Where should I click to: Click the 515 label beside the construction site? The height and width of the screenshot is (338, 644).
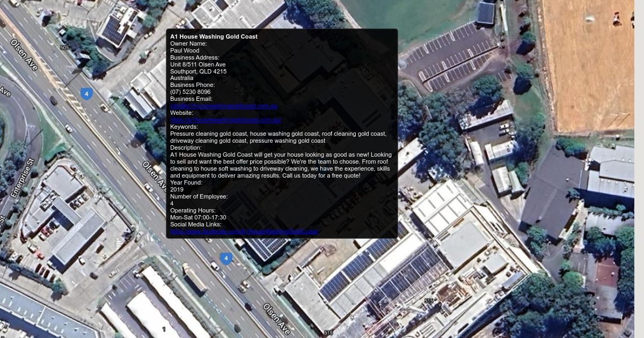428,301
